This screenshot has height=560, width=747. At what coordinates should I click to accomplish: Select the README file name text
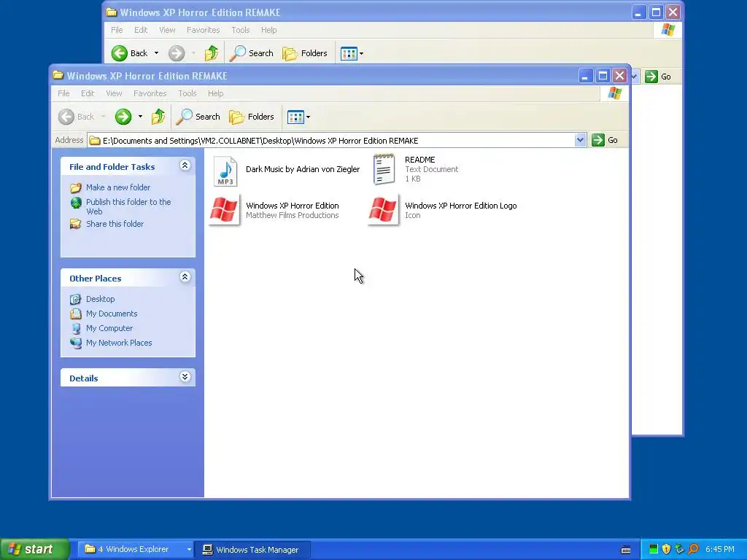tap(419, 160)
